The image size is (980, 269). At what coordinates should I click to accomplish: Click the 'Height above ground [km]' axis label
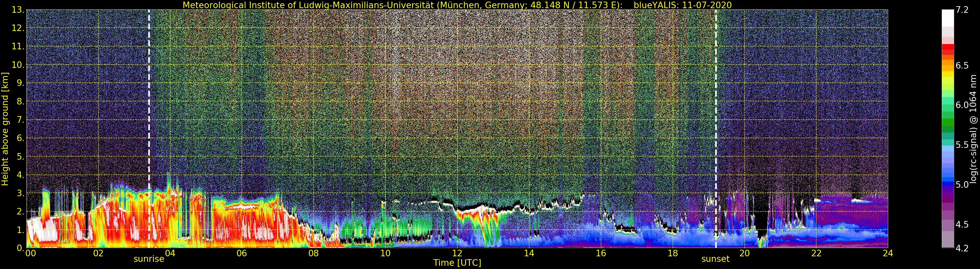pyautogui.click(x=5, y=129)
